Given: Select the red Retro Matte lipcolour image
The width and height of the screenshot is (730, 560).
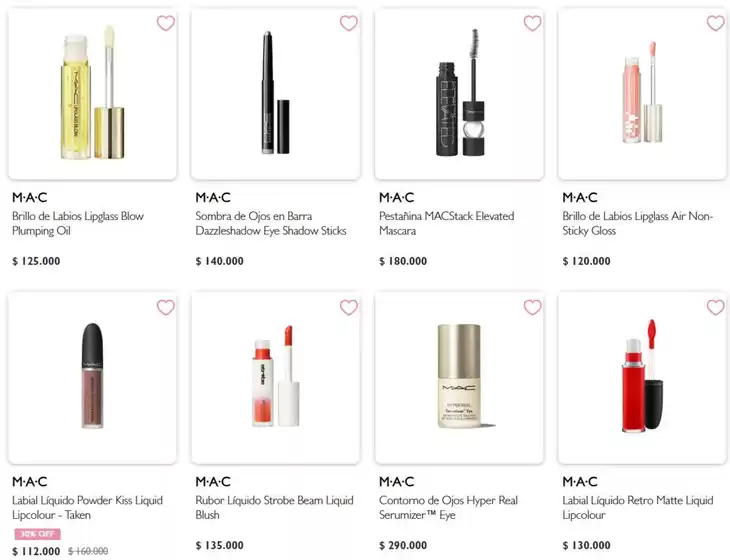Looking at the screenshot, I should click(642, 378).
